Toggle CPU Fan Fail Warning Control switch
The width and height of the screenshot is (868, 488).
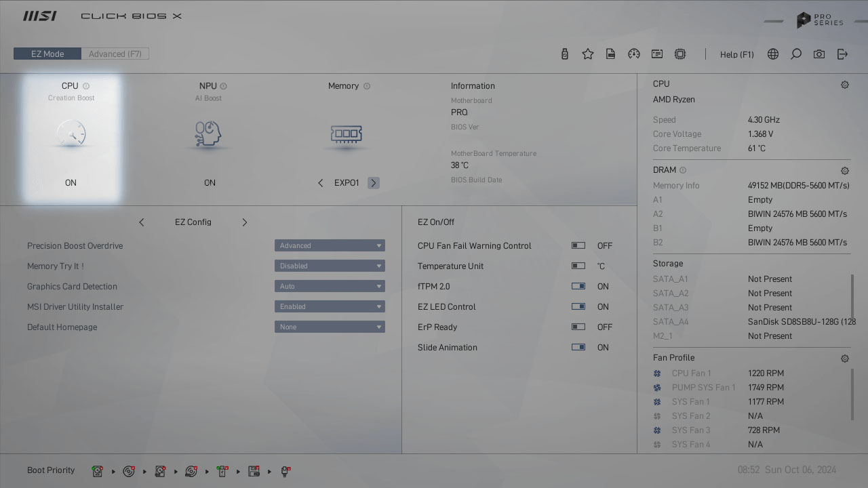[578, 246]
